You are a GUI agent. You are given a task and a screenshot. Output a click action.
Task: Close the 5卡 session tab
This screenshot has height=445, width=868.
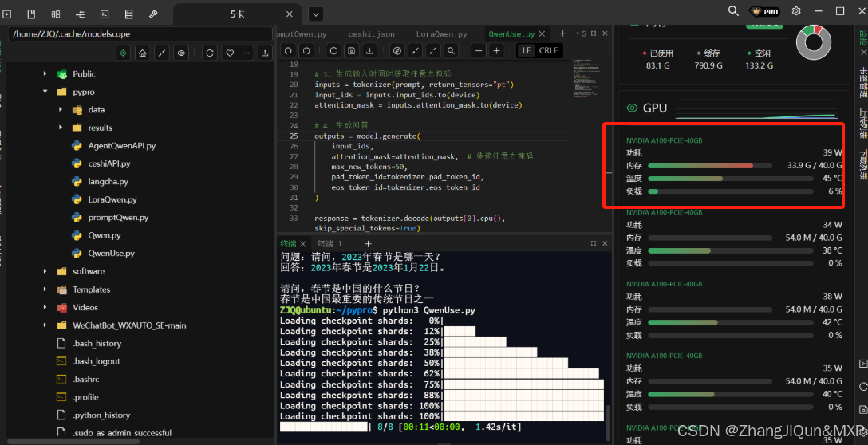(x=289, y=14)
